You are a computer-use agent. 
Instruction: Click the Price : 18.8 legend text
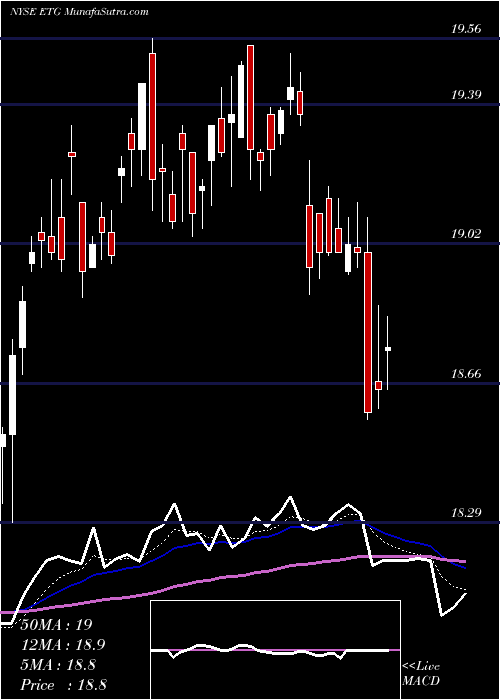64,685
